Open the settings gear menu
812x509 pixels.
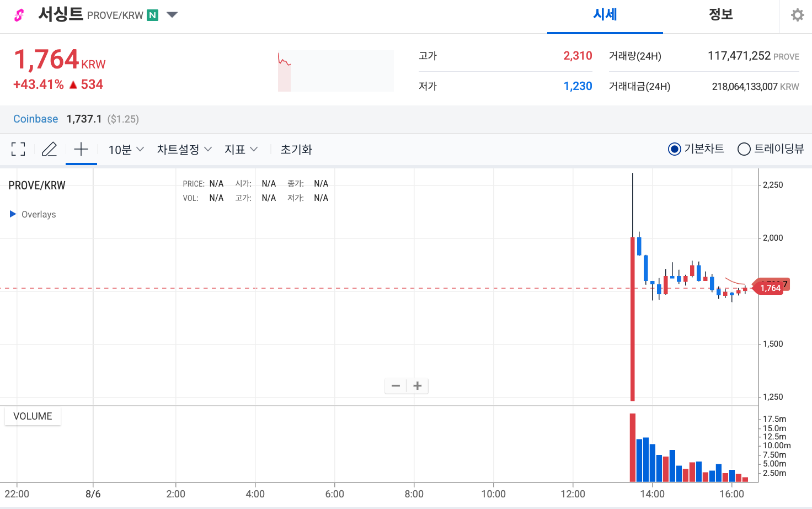tap(797, 15)
